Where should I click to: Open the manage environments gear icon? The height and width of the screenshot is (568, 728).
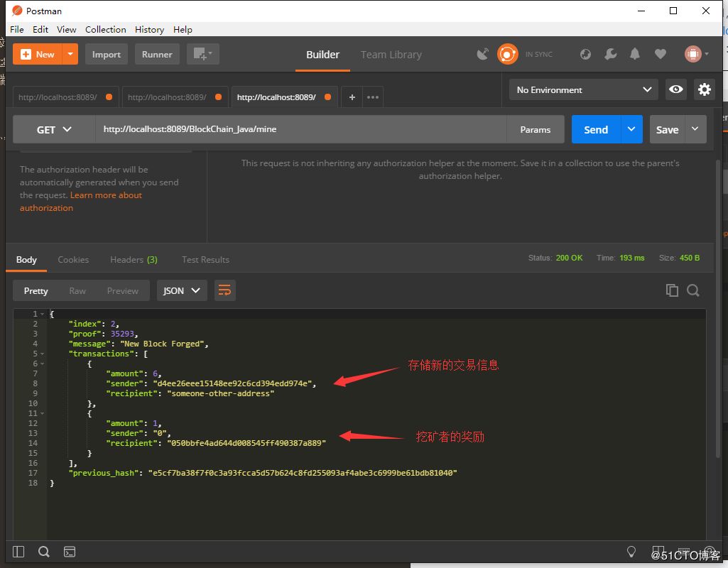[x=704, y=89]
